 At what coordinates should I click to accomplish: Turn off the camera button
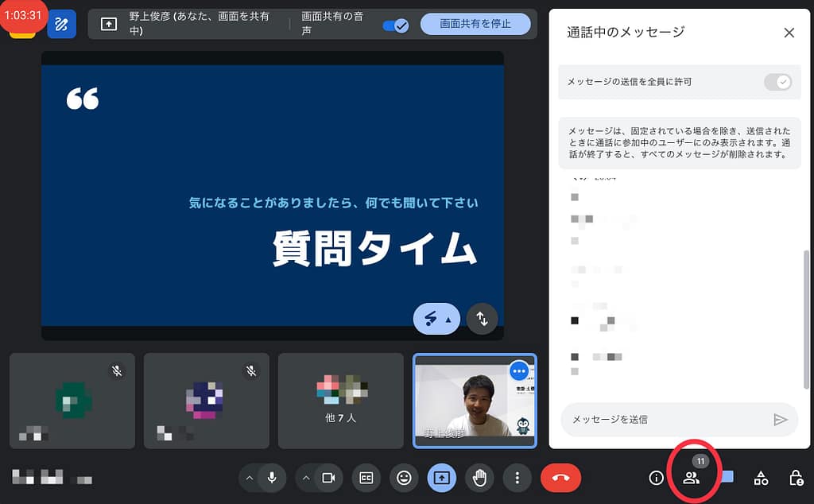pos(328,478)
